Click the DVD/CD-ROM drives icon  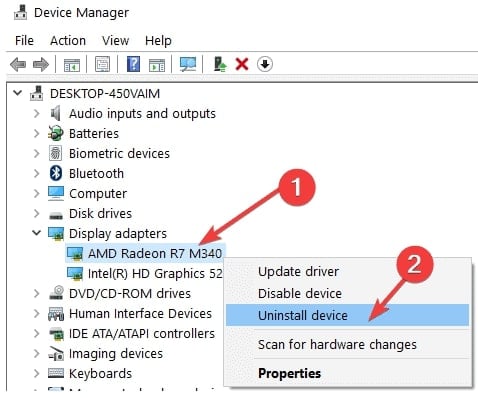(x=56, y=293)
